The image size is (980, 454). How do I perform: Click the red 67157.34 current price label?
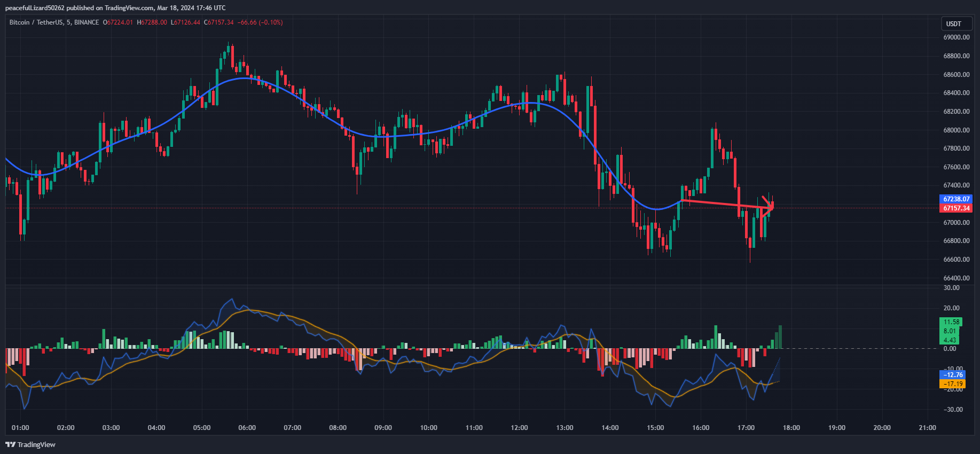[955, 208]
